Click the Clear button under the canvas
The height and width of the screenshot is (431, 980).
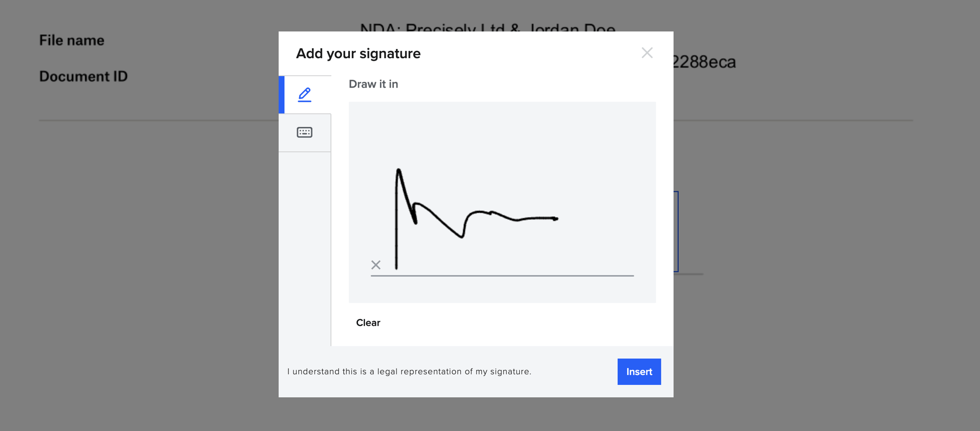(x=368, y=323)
